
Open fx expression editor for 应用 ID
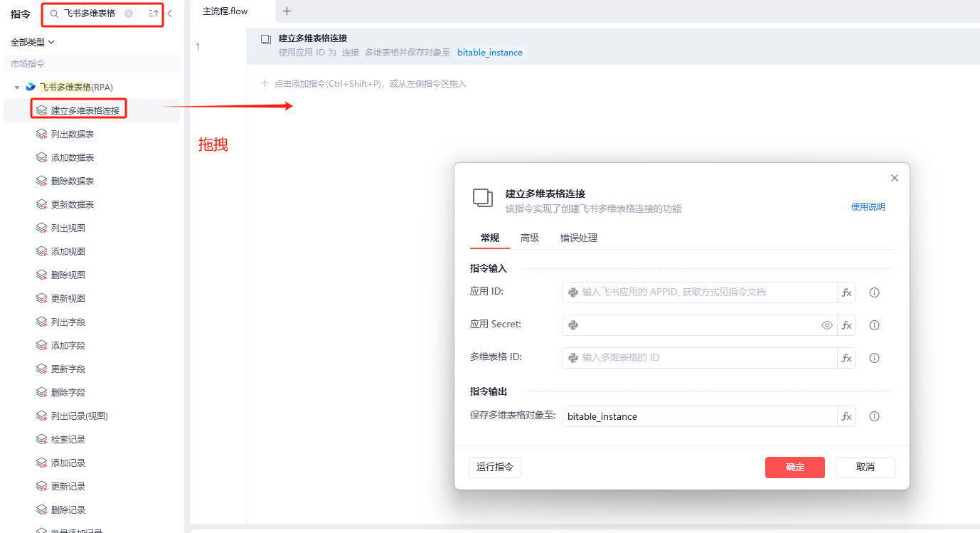(x=846, y=292)
